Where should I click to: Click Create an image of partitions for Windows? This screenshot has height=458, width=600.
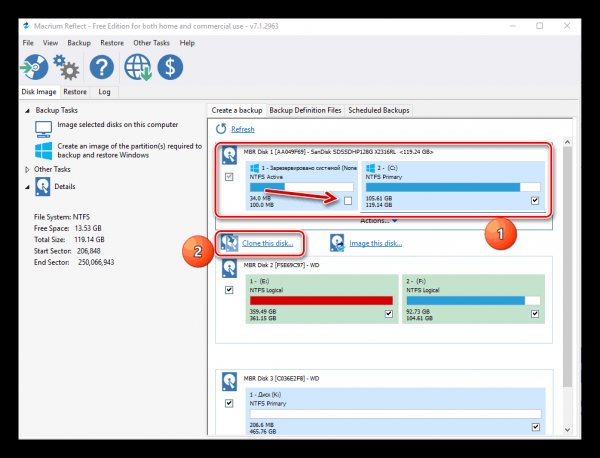pos(129,150)
